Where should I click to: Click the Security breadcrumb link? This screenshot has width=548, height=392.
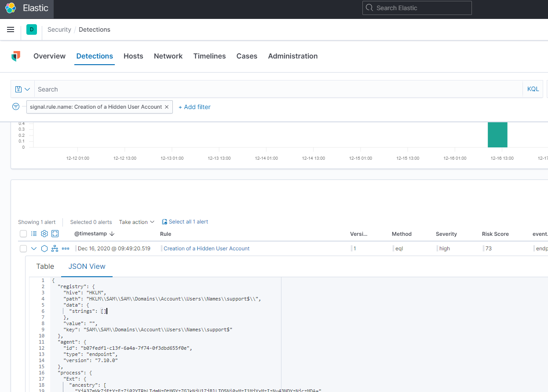click(59, 29)
